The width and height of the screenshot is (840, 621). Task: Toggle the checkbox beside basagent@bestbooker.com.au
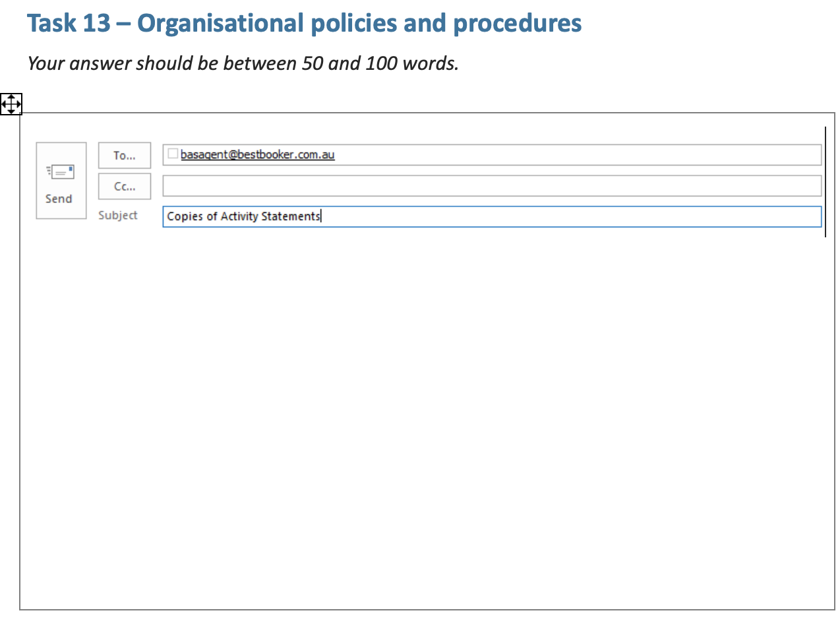(x=172, y=153)
